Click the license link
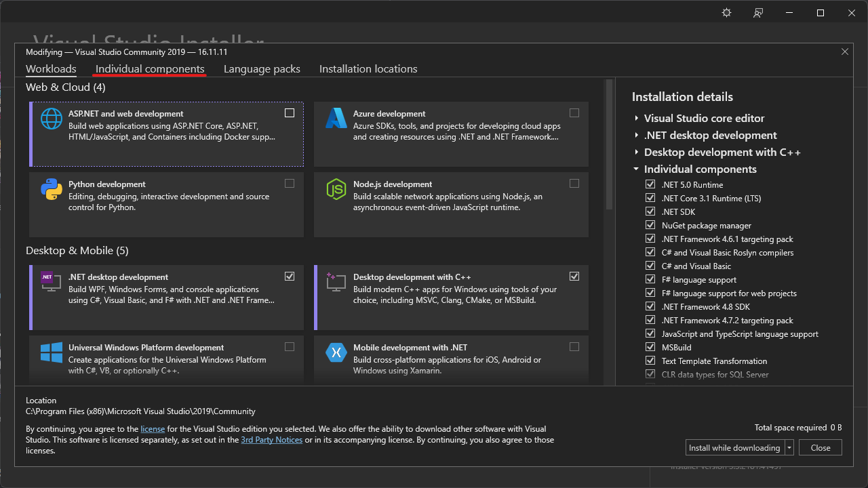 [x=153, y=428]
